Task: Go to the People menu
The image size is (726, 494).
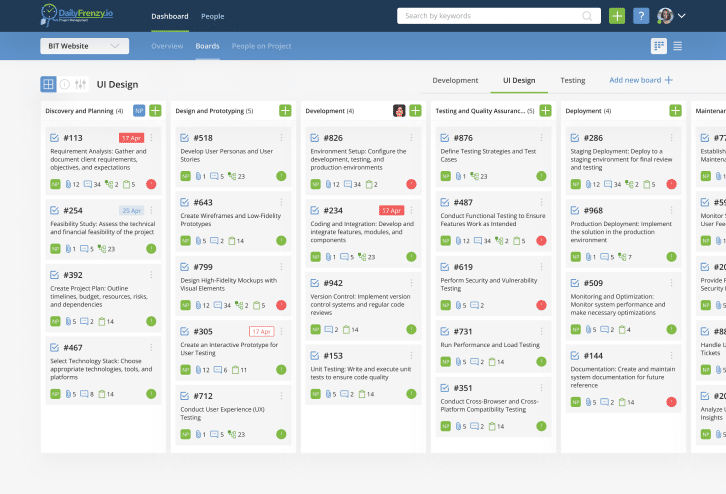Action: pyautogui.click(x=213, y=16)
